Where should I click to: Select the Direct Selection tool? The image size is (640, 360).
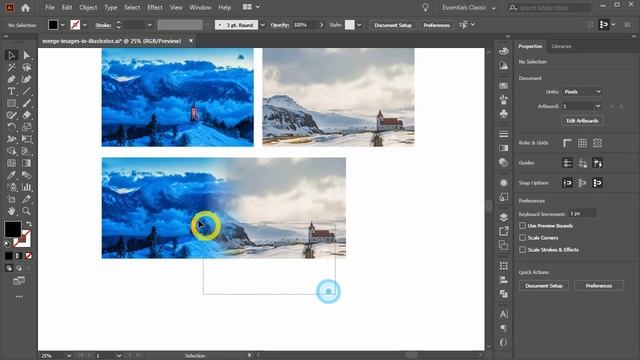coord(27,55)
